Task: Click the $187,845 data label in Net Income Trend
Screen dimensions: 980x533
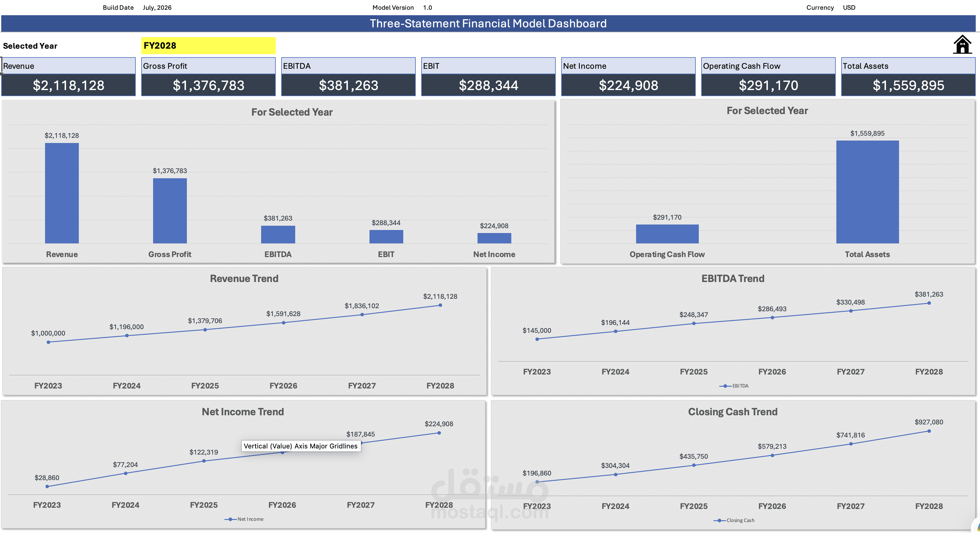Action: (x=360, y=434)
